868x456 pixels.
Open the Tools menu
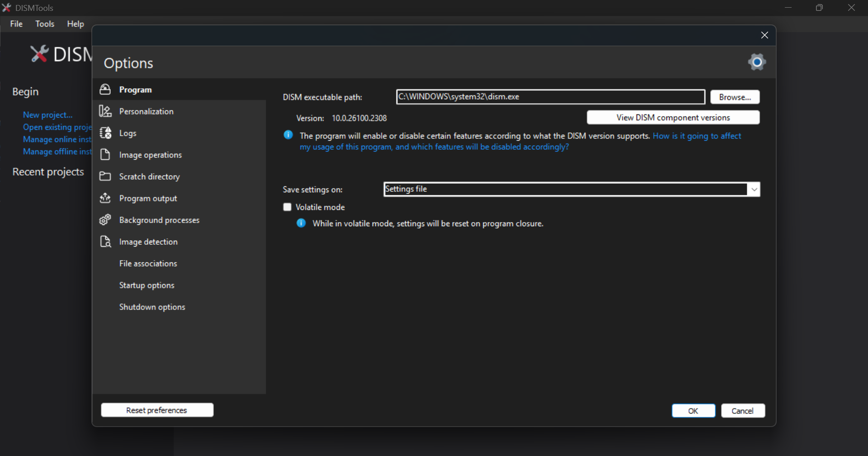[x=45, y=24]
